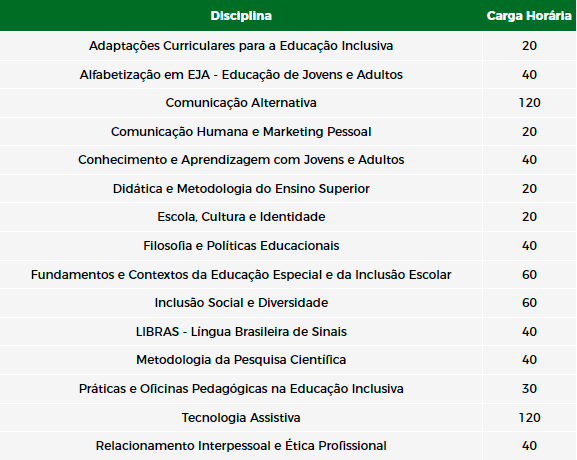Viewport: 577px width, 460px height.
Task: Click the Carga Horária column header
Action: point(529,16)
